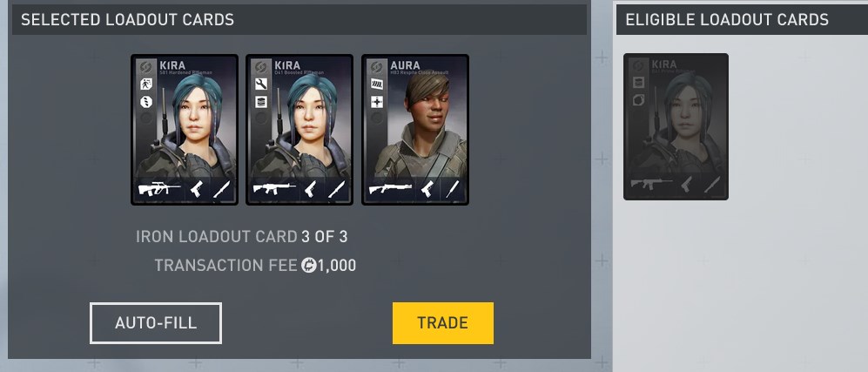Click the assault rifle icon on Boosted Rifleman card

(274, 189)
